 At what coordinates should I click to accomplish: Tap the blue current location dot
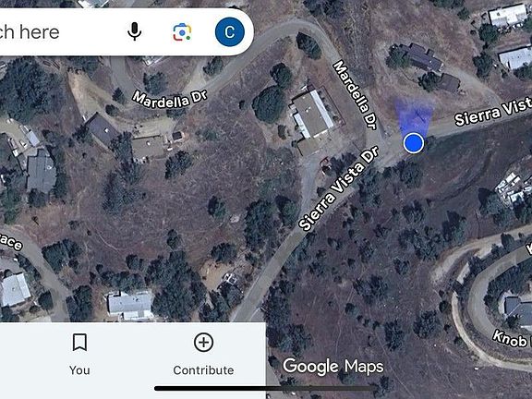(414, 143)
